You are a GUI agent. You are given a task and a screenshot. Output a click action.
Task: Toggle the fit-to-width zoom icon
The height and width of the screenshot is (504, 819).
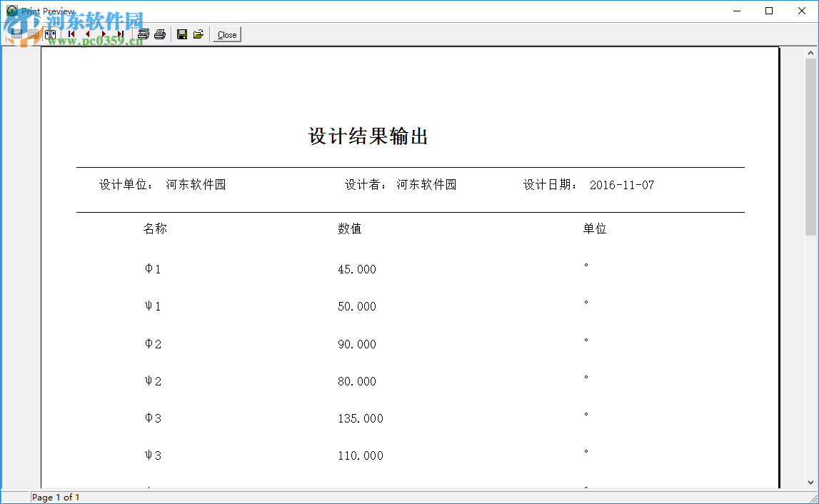(x=50, y=34)
